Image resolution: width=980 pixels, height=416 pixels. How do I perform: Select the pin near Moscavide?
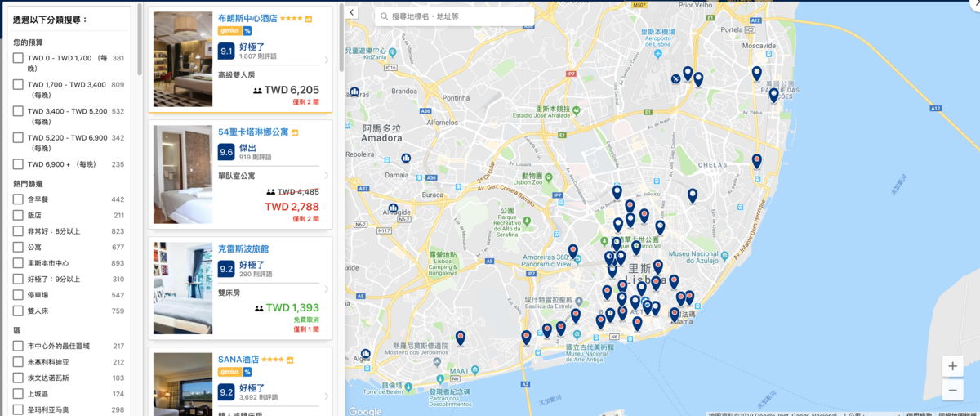(x=756, y=74)
